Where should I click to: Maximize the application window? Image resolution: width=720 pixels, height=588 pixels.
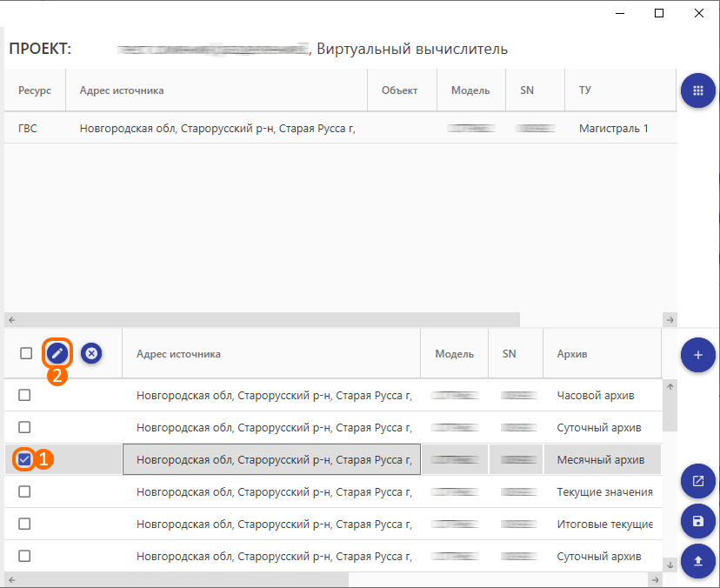click(x=659, y=13)
